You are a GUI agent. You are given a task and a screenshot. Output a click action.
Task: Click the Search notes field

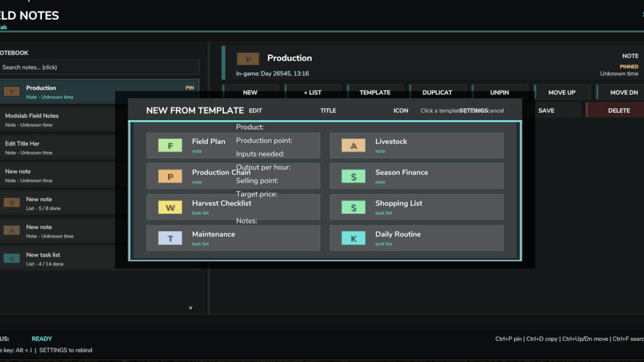(100, 67)
